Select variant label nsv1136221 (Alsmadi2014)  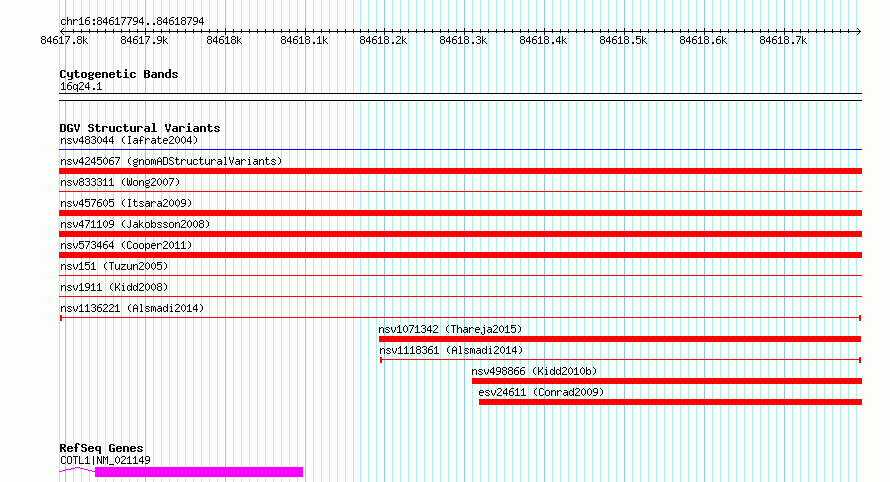click(x=132, y=308)
